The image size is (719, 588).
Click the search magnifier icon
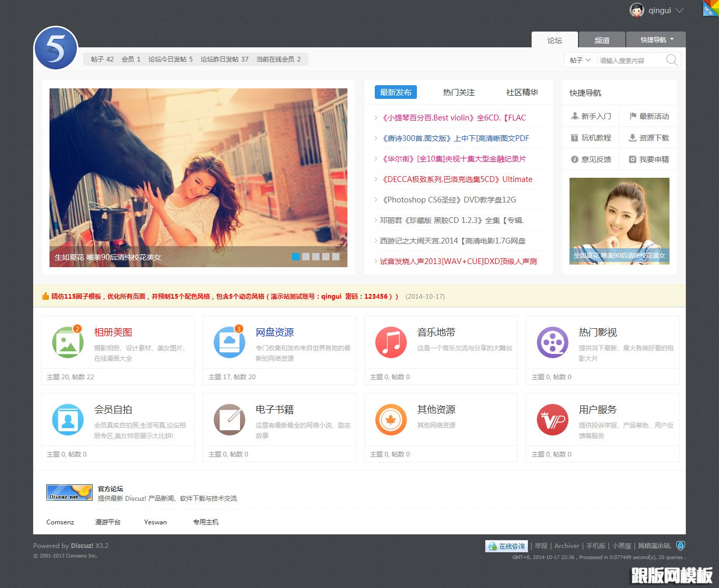pos(672,60)
